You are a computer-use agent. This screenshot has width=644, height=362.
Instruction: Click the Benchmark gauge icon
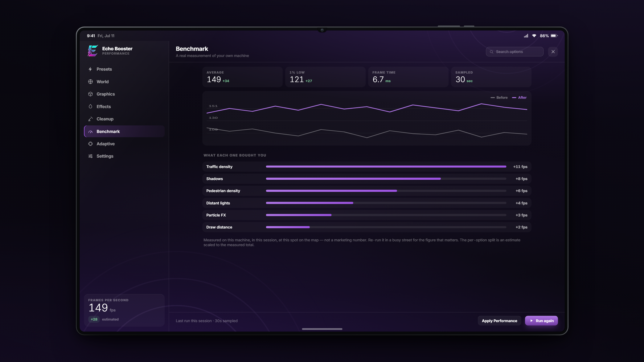pos(90,132)
